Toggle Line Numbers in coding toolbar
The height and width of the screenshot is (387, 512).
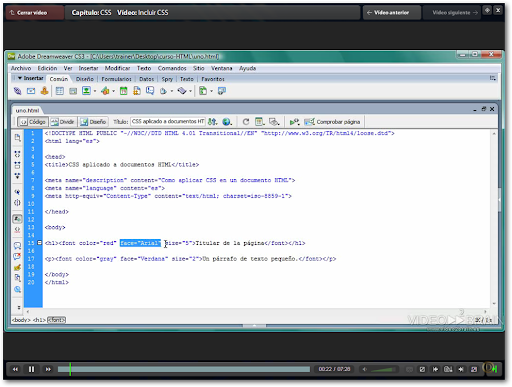click(17, 219)
